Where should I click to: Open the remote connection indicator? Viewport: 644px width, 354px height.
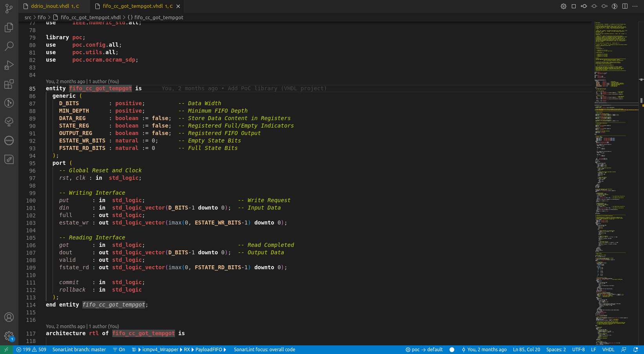tap(6, 349)
